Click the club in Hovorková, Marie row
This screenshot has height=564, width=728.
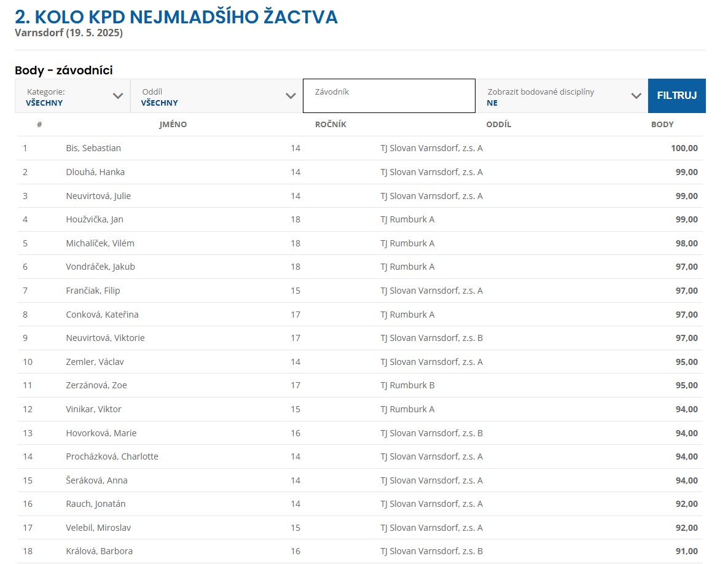click(432, 433)
